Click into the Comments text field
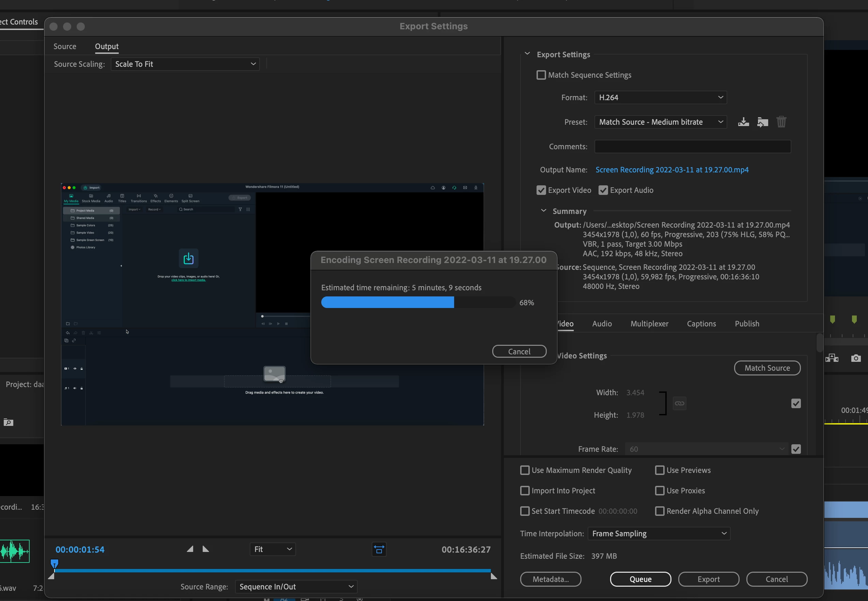 tap(692, 147)
